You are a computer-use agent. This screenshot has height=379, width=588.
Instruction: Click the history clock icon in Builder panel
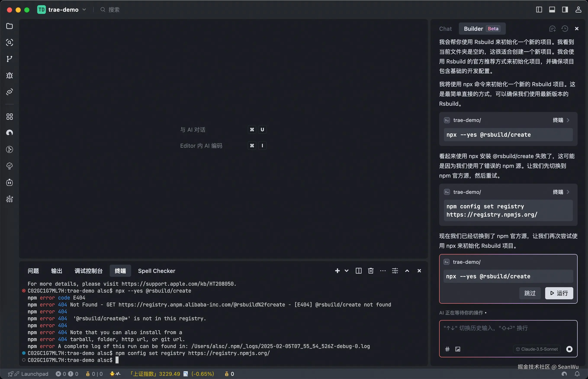click(x=565, y=29)
